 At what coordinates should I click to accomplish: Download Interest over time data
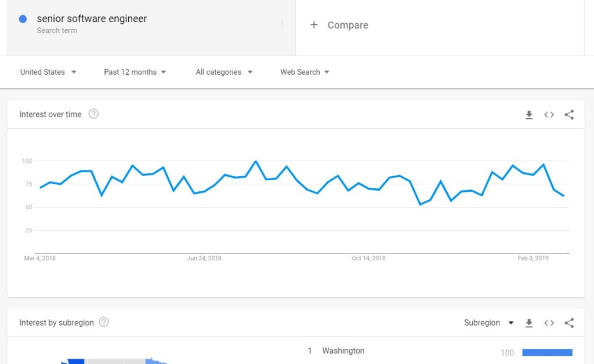529,115
